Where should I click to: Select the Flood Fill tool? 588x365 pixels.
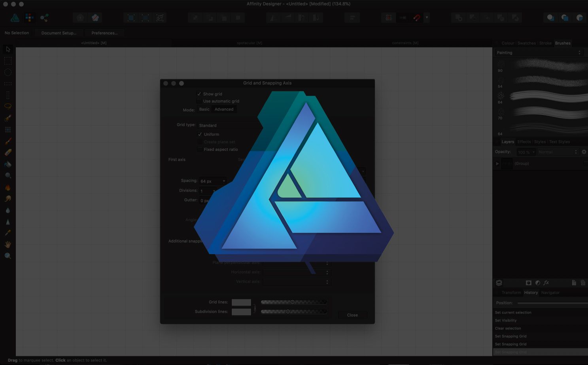(8, 164)
